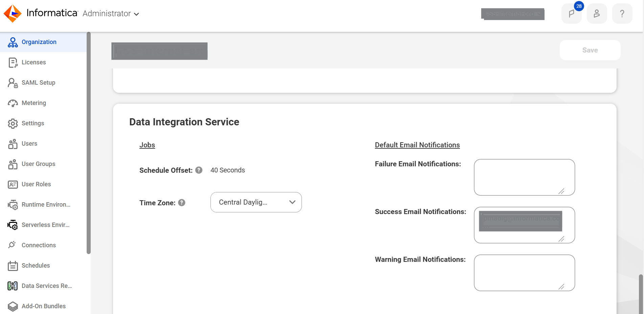Click the Failure Email Notifications text box
Screen dimensions: 644x314
(525, 177)
